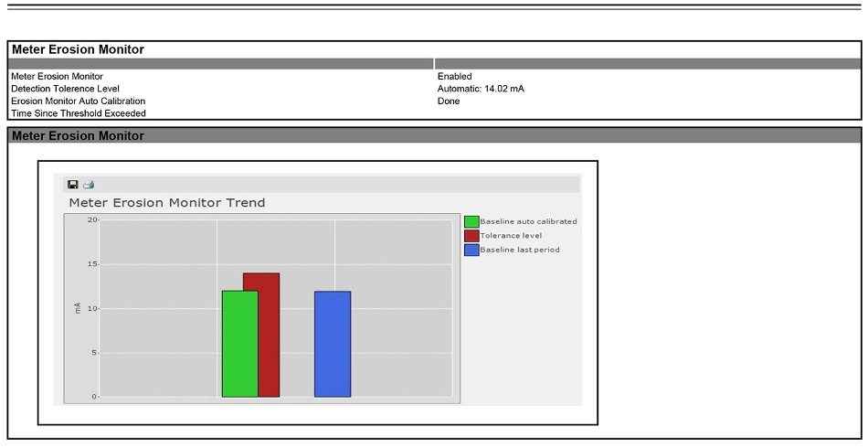
Task: Click the 'Tolerance level' legend label
Action: [511, 236]
